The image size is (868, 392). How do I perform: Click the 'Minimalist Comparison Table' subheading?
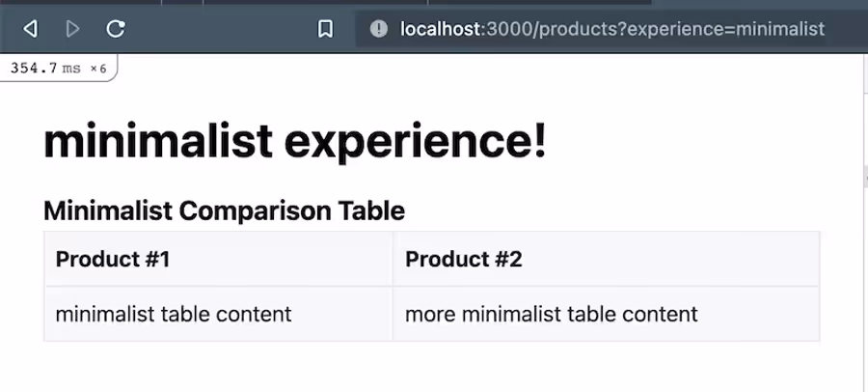pos(224,210)
